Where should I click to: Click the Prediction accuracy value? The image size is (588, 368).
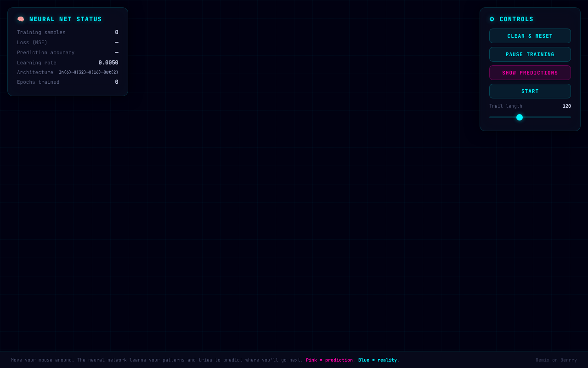coord(116,52)
